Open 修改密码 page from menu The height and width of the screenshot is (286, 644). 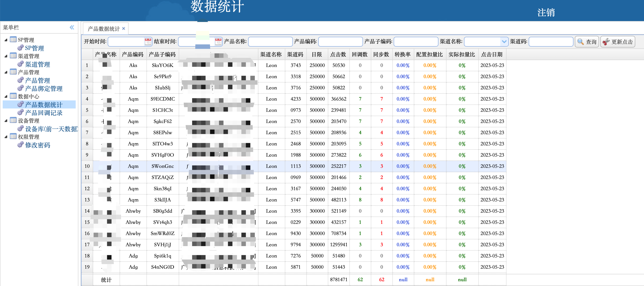(x=37, y=145)
